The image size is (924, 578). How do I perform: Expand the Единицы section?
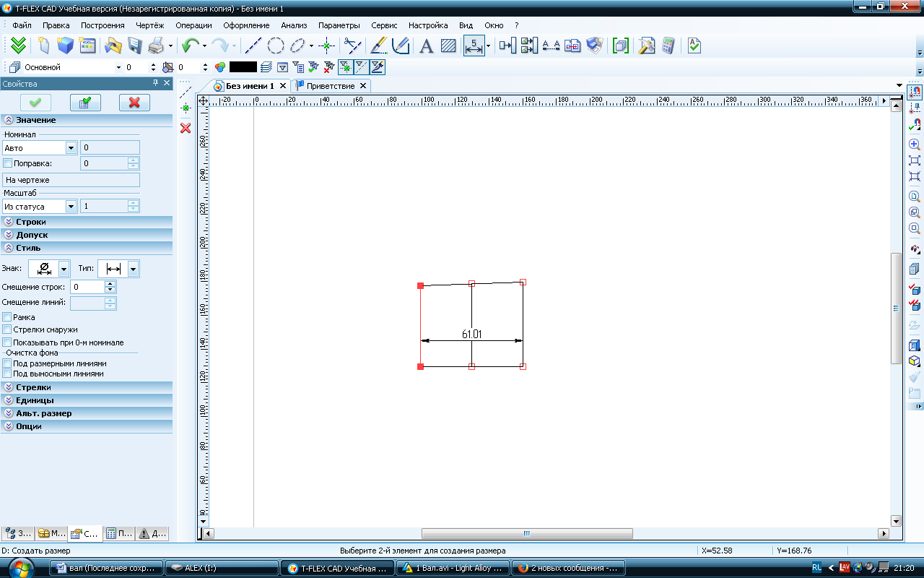87,400
